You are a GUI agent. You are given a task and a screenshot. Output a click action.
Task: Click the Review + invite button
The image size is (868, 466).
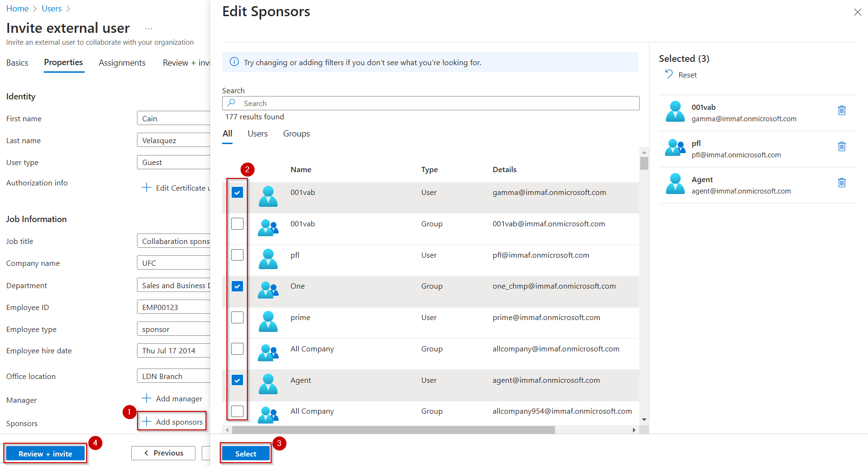pos(45,453)
